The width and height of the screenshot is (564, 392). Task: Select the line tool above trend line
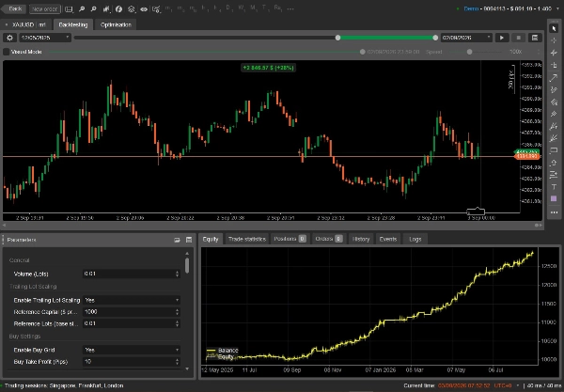click(x=554, y=65)
